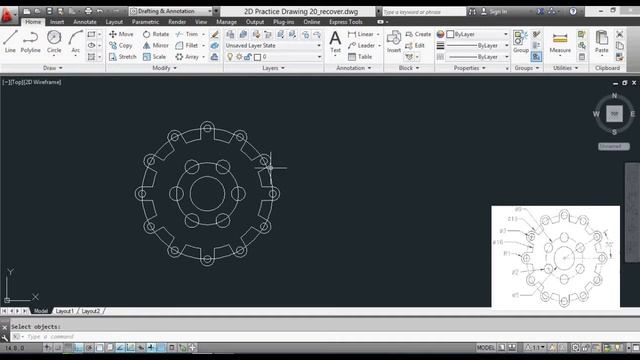Screen dimensions: 640x360
Task: Click the Group objects icon
Action: pyautogui.click(x=520, y=42)
